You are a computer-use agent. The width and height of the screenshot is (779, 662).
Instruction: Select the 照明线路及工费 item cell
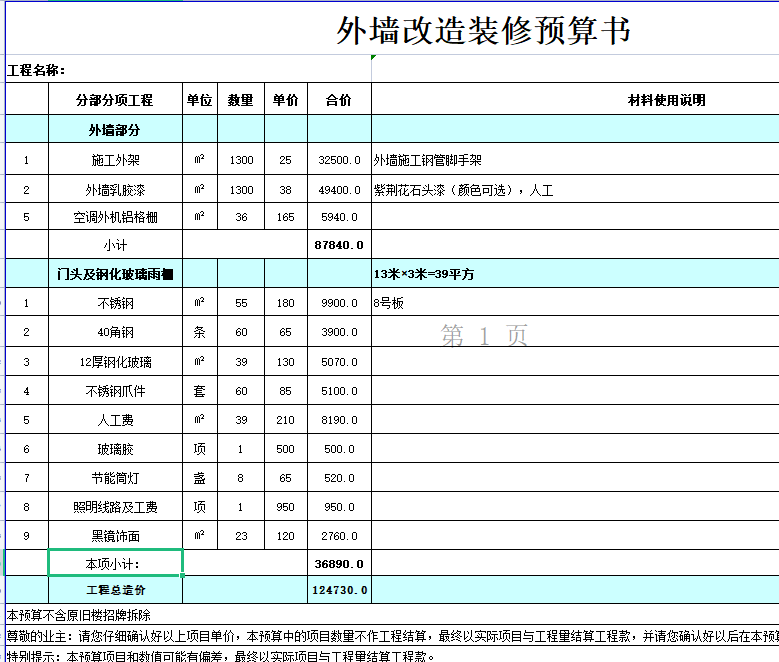pyautogui.click(x=115, y=506)
